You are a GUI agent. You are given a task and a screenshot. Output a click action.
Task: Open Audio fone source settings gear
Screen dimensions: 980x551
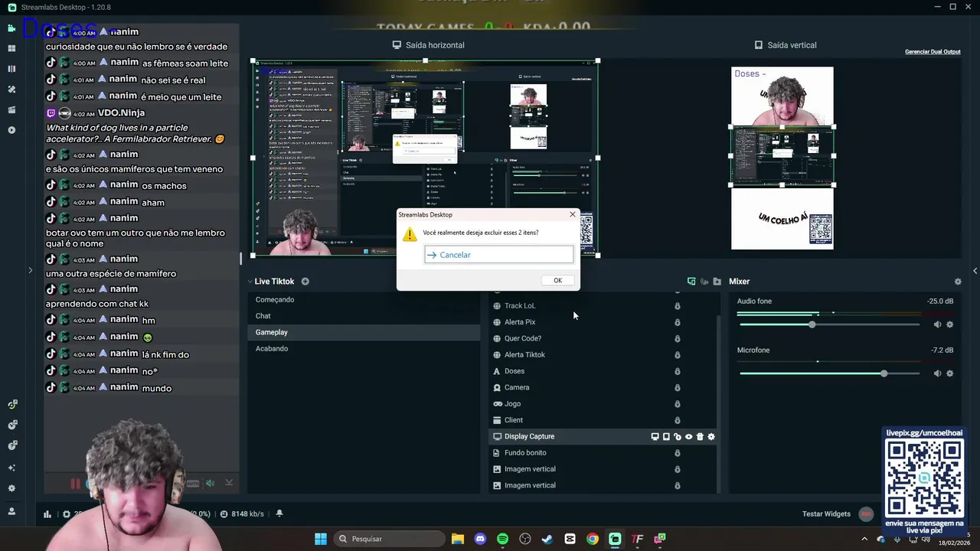[x=949, y=324]
